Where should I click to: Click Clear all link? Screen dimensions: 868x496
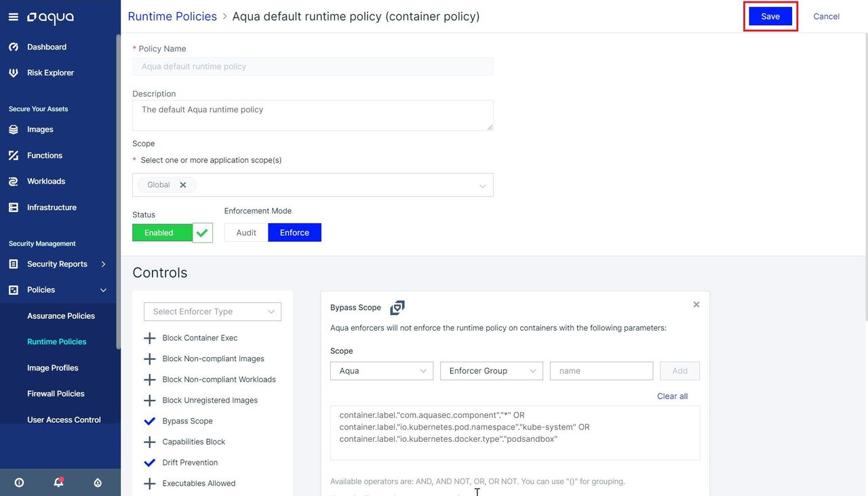click(x=672, y=396)
